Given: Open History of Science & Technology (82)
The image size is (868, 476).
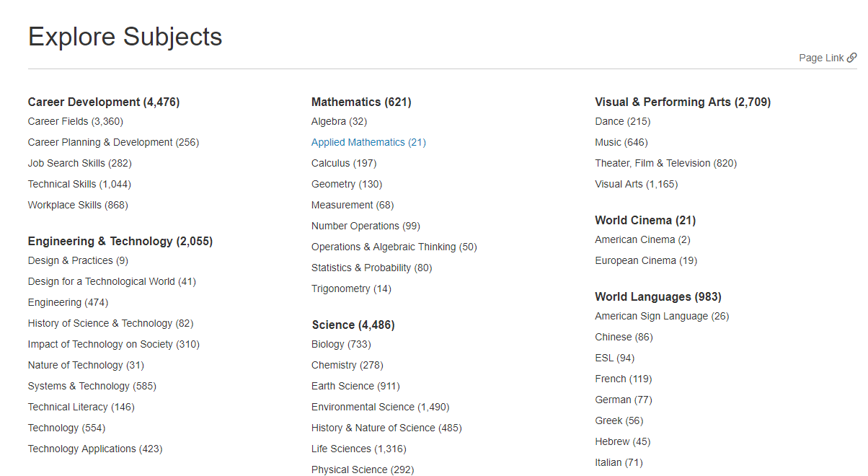Looking at the screenshot, I should click(110, 323).
